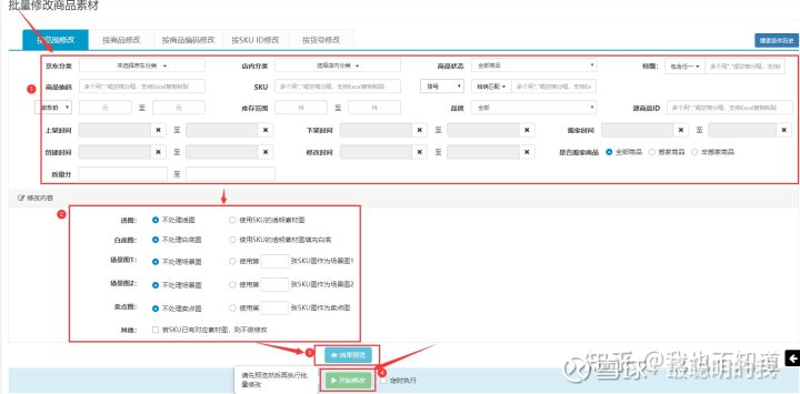This screenshot has height=394, width=800.
Task: Open the 商品状态 dropdown
Action: point(534,65)
